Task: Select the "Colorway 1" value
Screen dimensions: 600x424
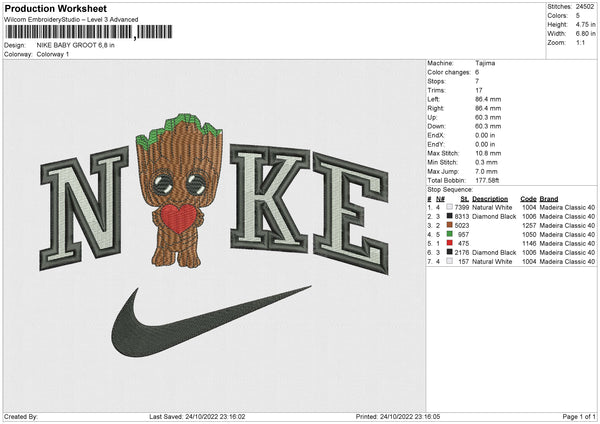Action: click(x=53, y=54)
